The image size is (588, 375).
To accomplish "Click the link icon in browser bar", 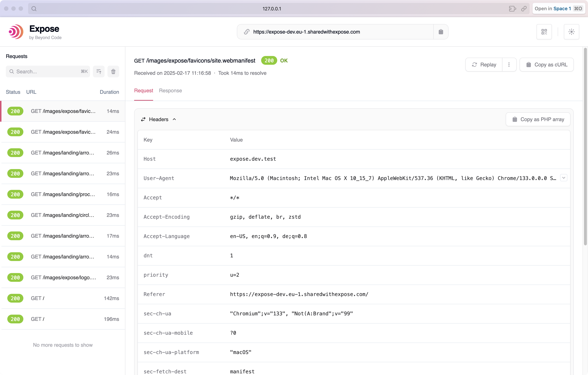I will point(524,9).
